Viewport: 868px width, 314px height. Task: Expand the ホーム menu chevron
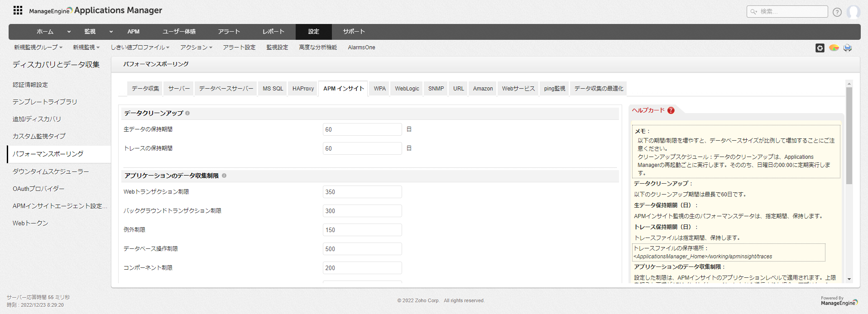click(x=69, y=32)
